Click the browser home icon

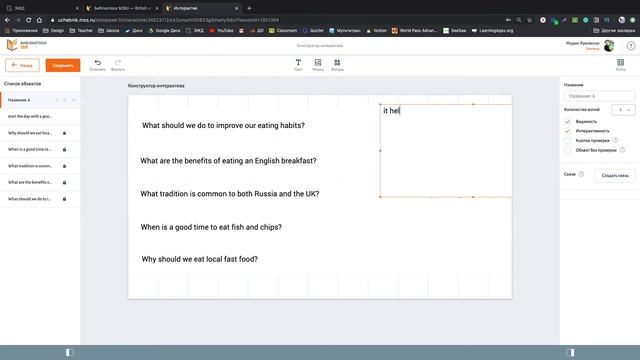[39, 20]
